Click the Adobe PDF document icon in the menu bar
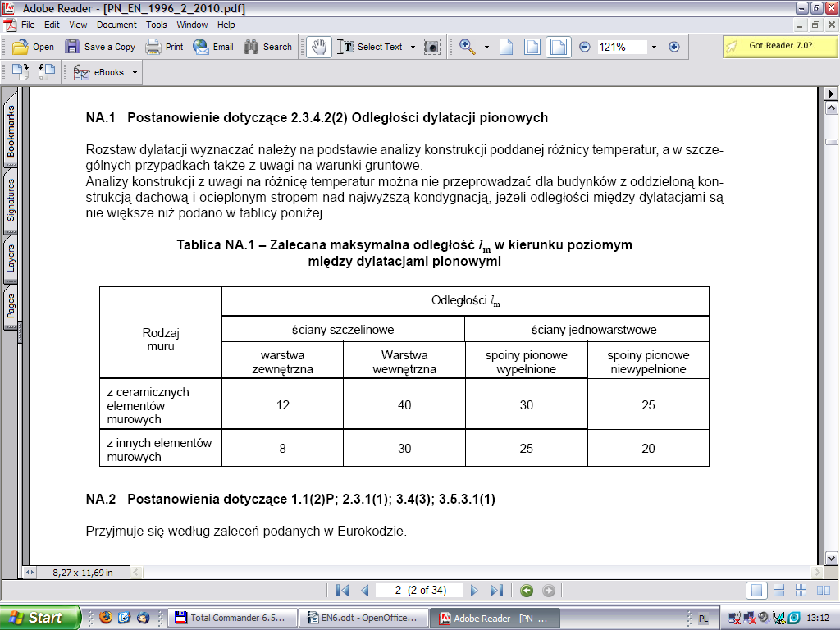 tap(9, 25)
